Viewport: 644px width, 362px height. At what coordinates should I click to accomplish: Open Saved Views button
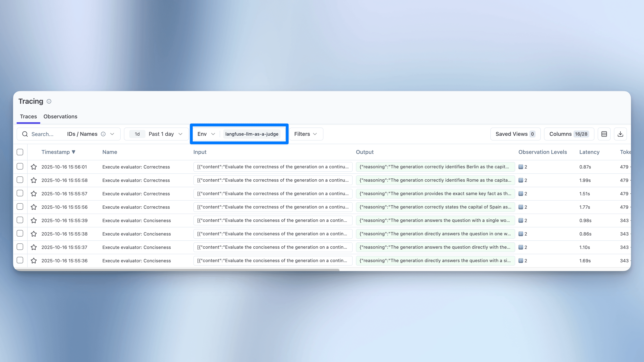tap(515, 134)
